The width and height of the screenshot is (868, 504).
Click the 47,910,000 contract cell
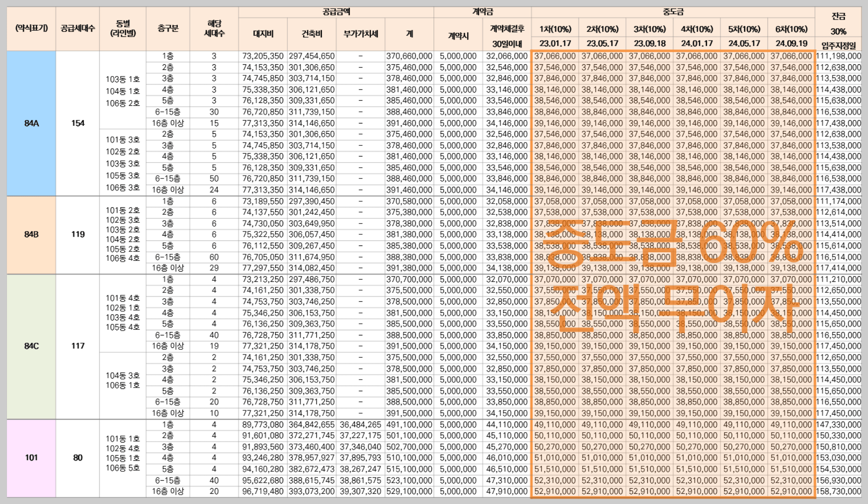pyautogui.click(x=507, y=491)
